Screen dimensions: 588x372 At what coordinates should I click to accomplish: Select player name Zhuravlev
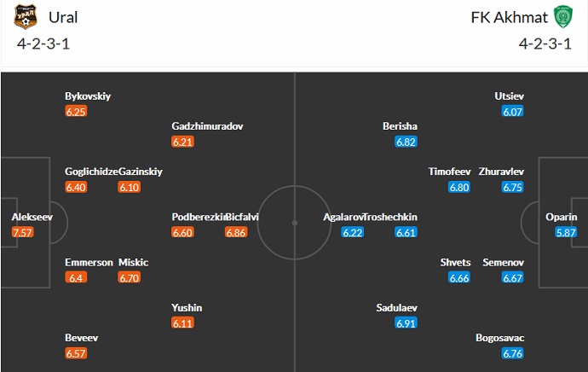pos(501,171)
